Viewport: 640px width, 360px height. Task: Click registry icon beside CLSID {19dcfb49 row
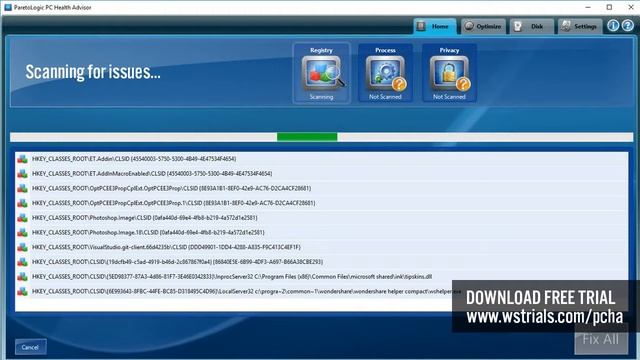pyautogui.click(x=22, y=262)
